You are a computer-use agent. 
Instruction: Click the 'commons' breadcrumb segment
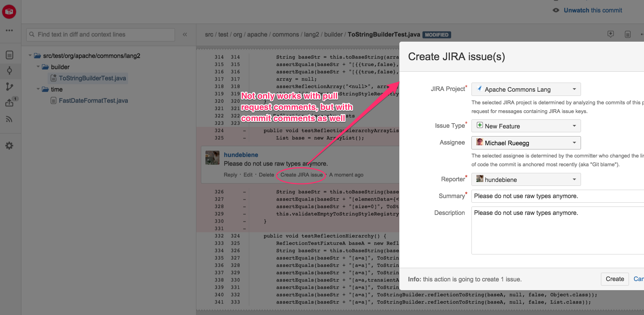coord(286,34)
